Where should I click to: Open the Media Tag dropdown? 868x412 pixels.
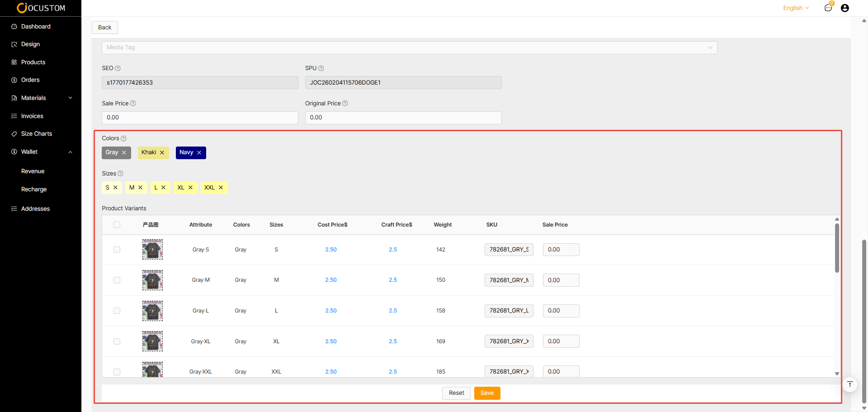coord(409,47)
